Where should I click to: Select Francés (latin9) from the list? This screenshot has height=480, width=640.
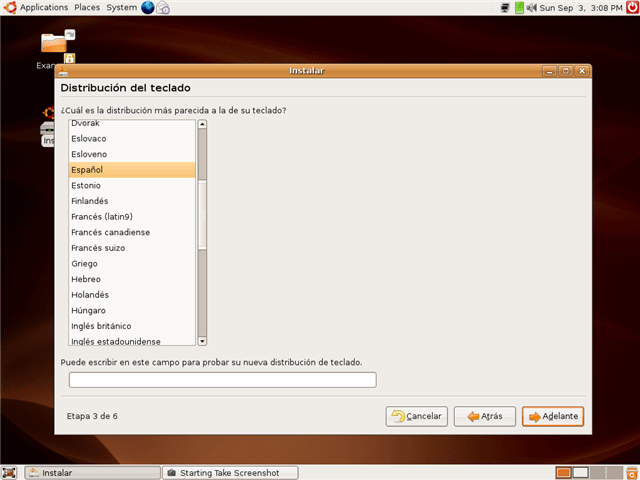(102, 216)
